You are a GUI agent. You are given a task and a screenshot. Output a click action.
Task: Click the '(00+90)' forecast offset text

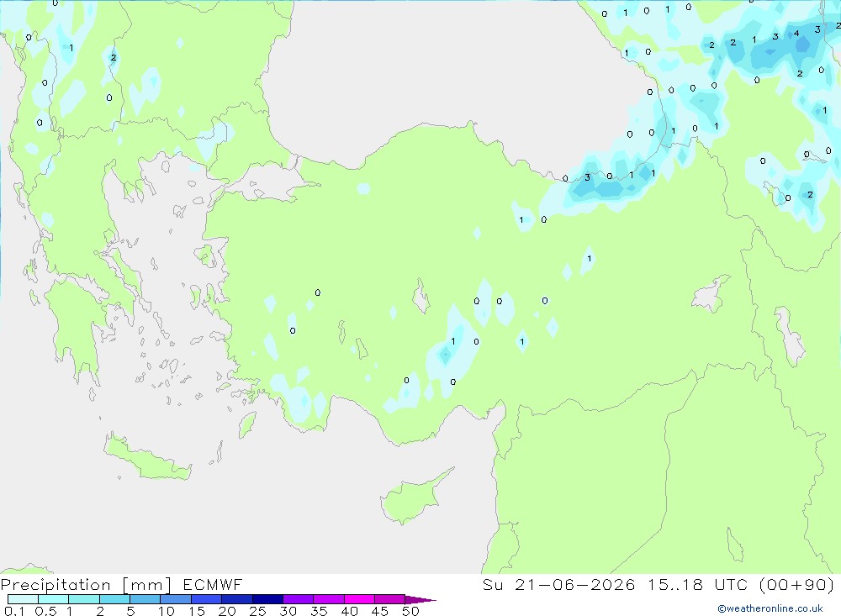797,584
